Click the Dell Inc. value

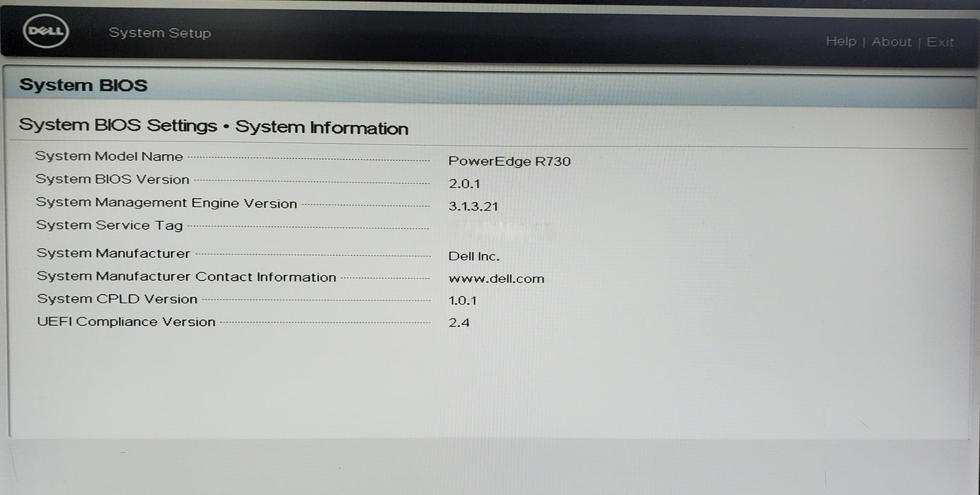pyautogui.click(x=474, y=257)
